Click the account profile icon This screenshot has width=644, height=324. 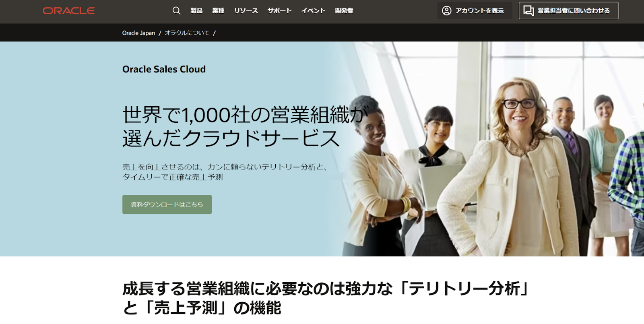[446, 11]
